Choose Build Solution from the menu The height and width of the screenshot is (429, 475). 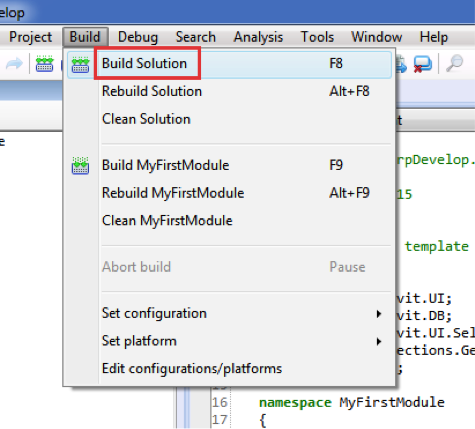pyautogui.click(x=229, y=64)
